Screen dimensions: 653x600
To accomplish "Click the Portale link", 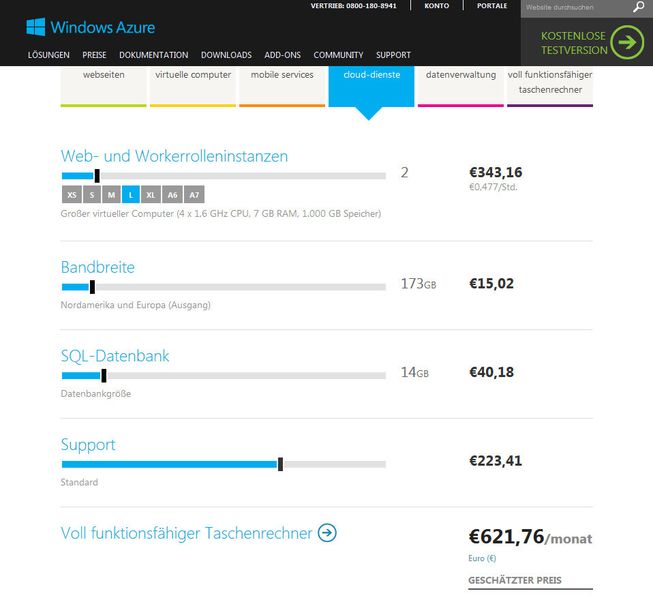I will coord(492,6).
